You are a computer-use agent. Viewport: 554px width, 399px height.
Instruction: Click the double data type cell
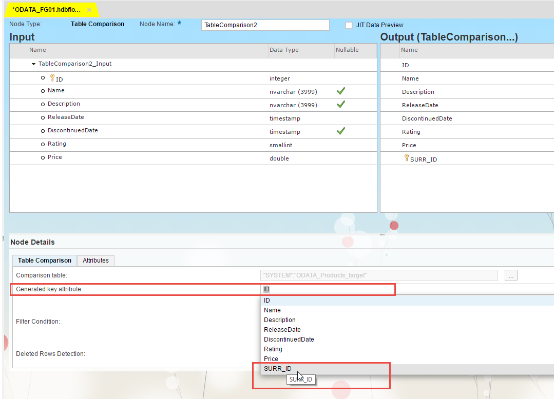(x=279, y=158)
